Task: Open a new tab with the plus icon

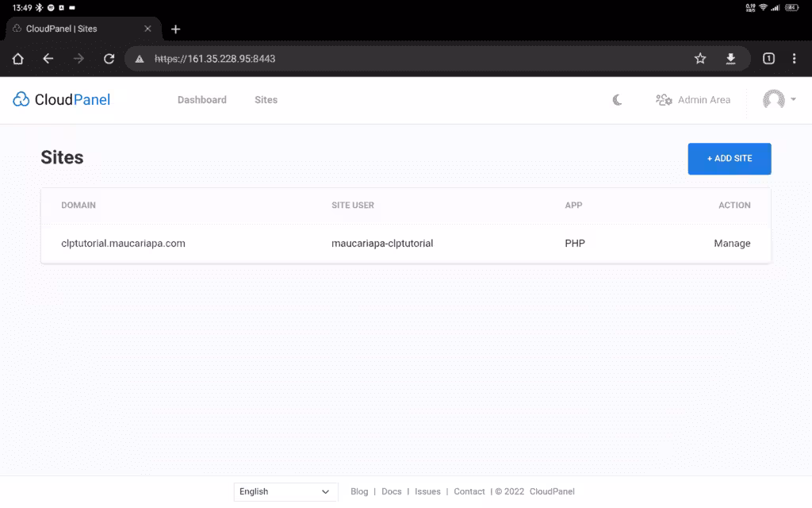Action: pyautogui.click(x=175, y=29)
